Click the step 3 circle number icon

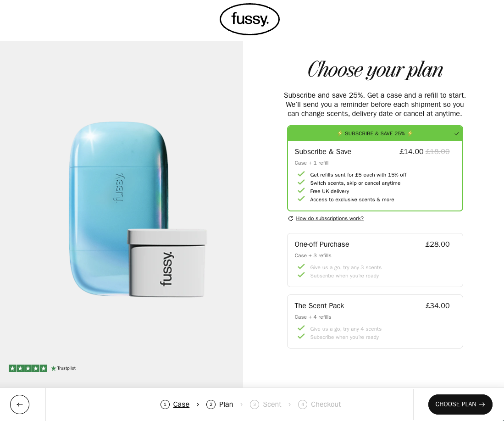255,404
